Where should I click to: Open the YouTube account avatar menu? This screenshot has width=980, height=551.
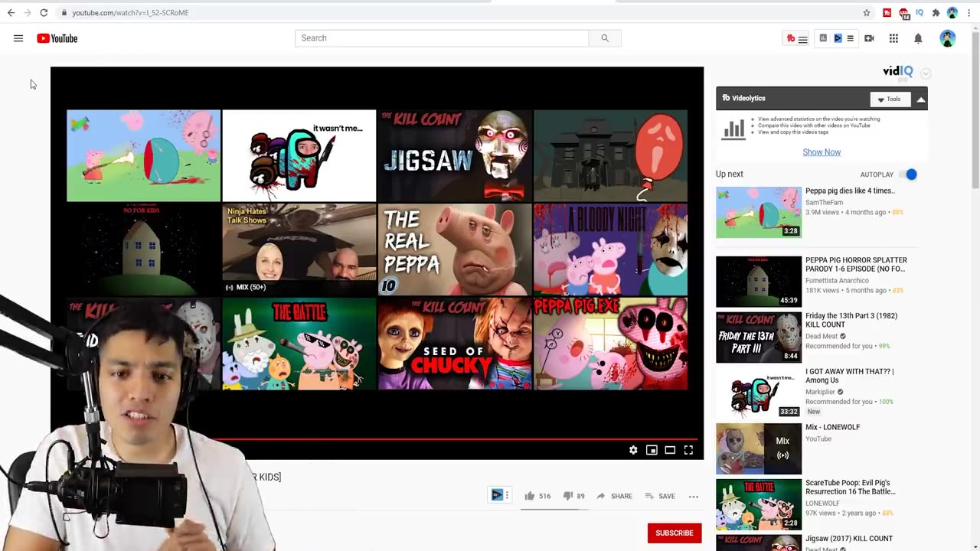[x=948, y=38]
